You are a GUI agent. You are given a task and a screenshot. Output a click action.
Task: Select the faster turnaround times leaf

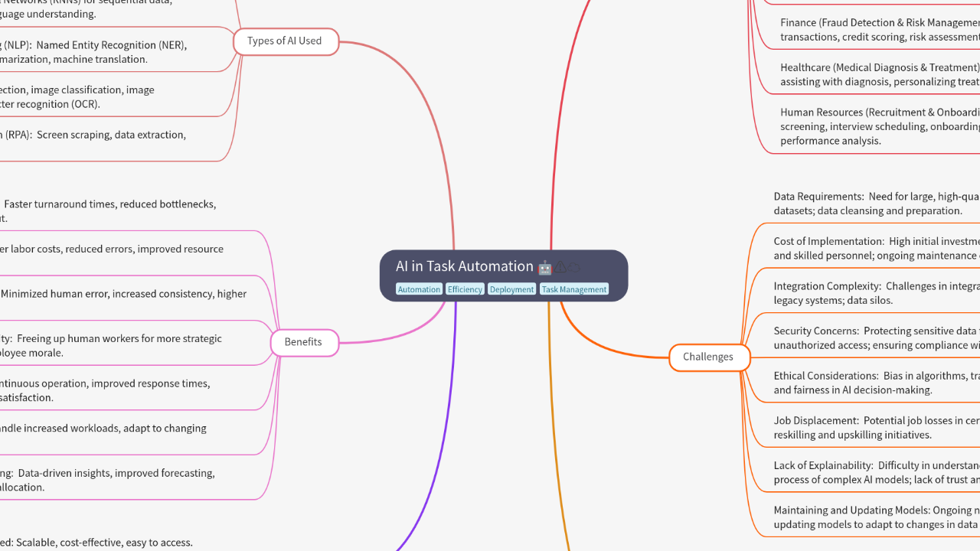(108, 211)
